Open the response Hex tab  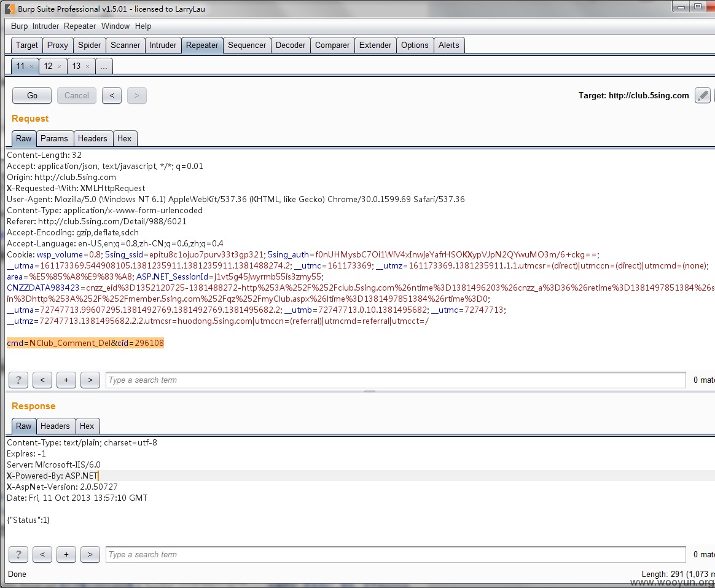87,426
